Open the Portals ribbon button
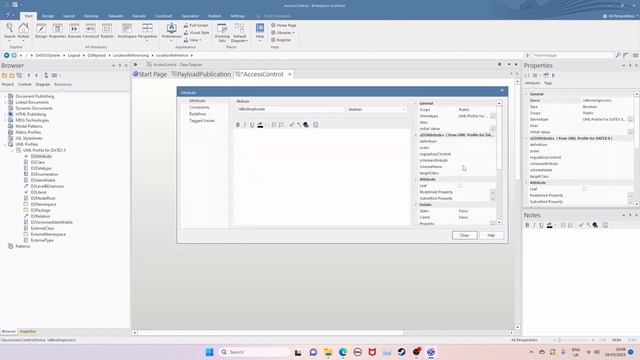 coord(23,31)
